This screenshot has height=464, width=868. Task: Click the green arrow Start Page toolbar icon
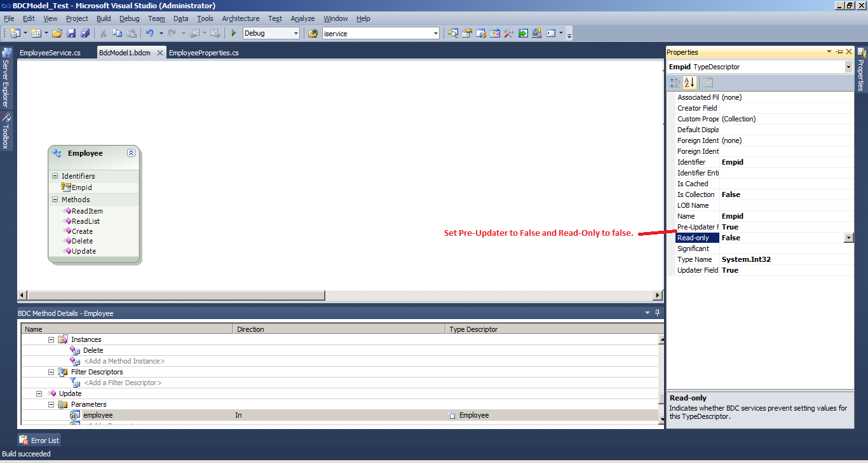[x=523, y=33]
